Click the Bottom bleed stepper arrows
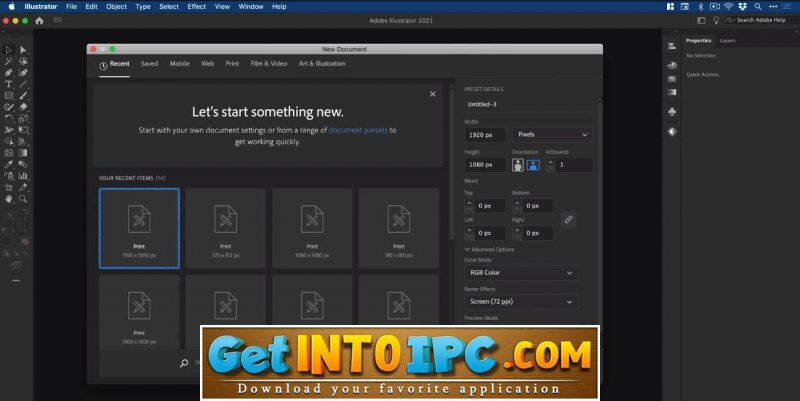Image resolution: width=800 pixels, height=401 pixels. [x=517, y=206]
